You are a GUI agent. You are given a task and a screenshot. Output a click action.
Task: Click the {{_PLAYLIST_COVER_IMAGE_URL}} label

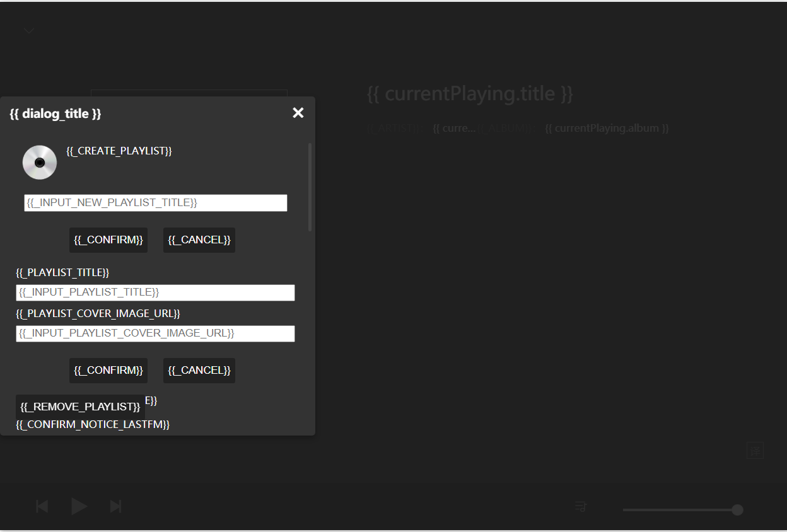[x=98, y=314]
